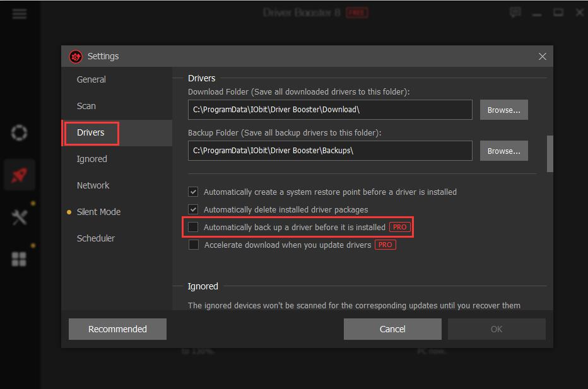
Task: Confirm settings with OK button
Action: [497, 329]
